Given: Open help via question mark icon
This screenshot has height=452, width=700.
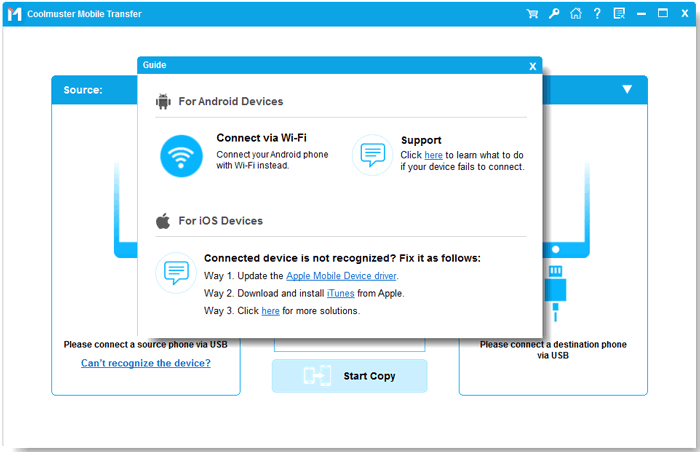Looking at the screenshot, I should (x=597, y=13).
